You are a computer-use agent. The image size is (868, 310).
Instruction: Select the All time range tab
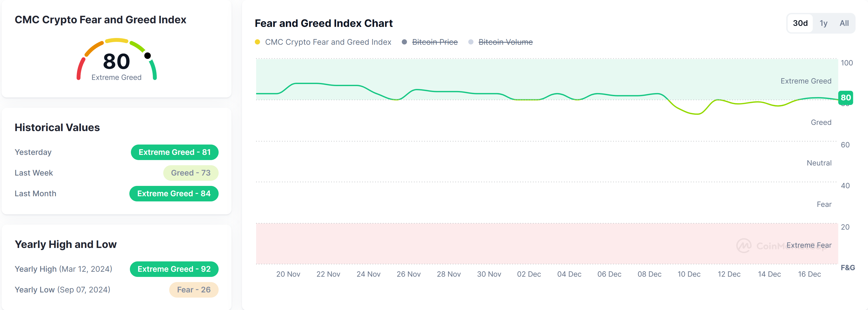(844, 23)
